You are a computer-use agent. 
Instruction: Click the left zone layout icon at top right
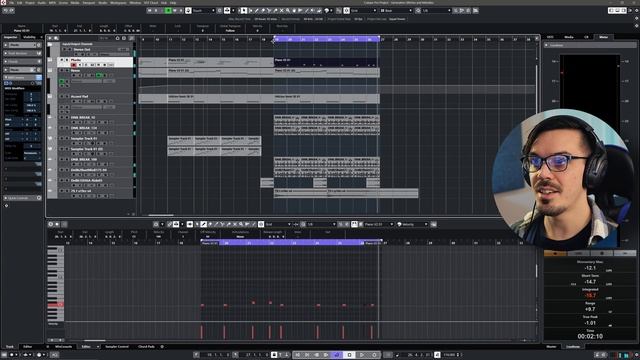[x=611, y=11]
